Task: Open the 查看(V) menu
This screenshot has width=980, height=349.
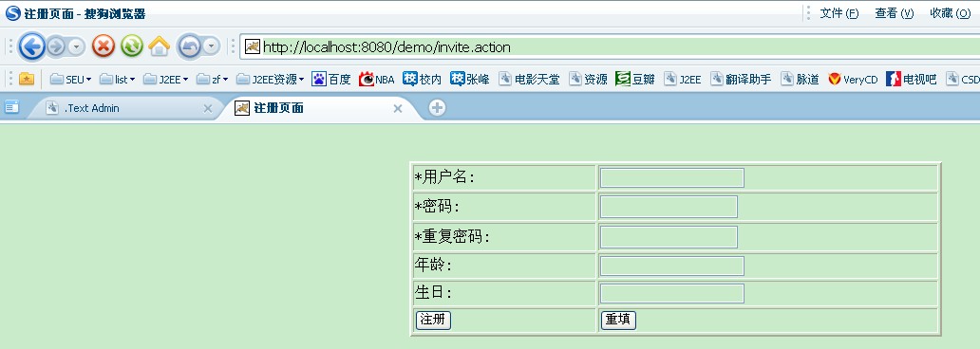Action: [895, 13]
